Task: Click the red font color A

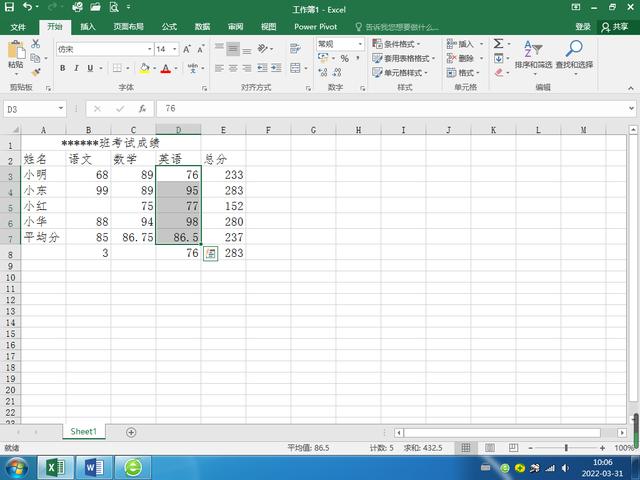Action: 165,68
